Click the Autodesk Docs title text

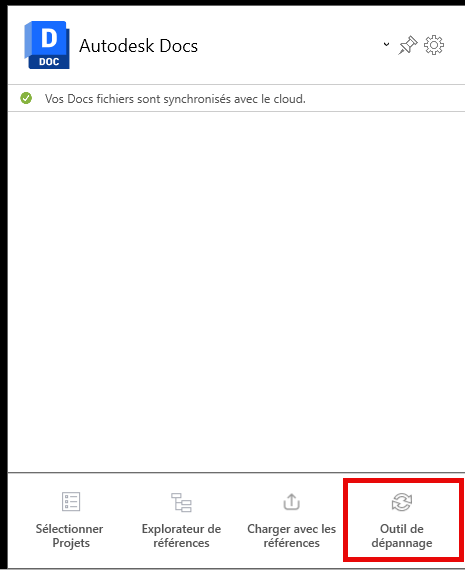(139, 46)
